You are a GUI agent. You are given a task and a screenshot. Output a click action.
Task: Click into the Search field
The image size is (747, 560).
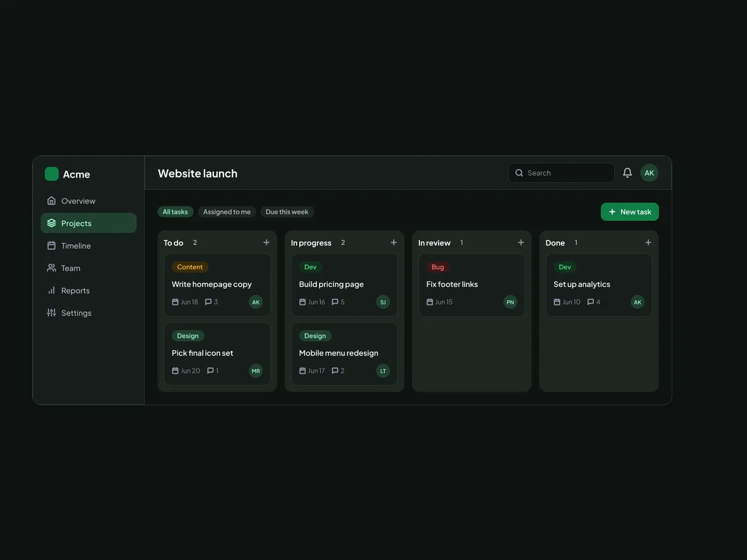[561, 173]
